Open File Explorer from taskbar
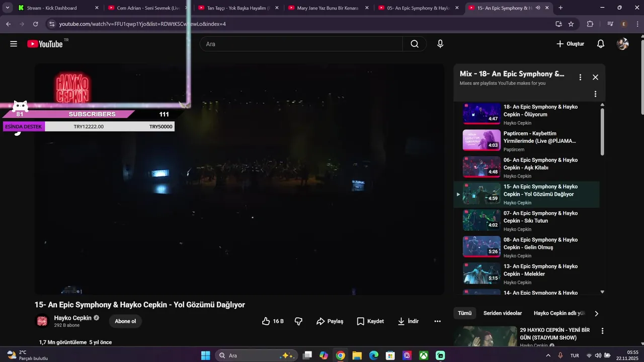 pos(357,355)
